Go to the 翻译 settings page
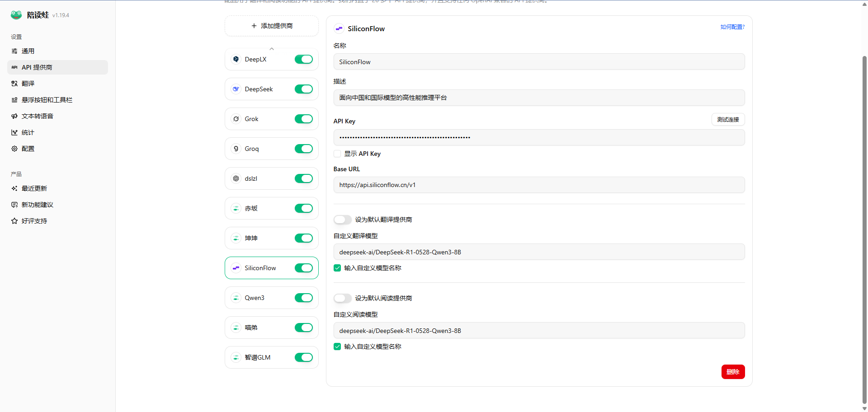 (x=28, y=84)
